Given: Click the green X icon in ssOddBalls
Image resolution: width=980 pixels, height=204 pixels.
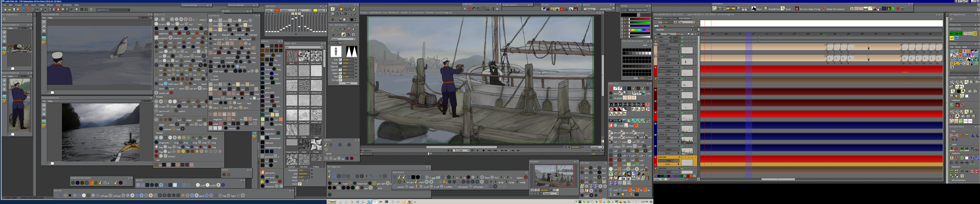Looking at the screenshot, I should click(x=893, y=9).
